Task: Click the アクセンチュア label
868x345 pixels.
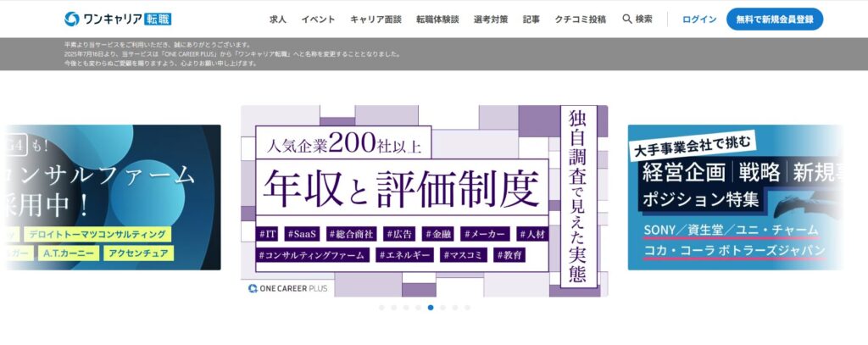Action: click(138, 253)
